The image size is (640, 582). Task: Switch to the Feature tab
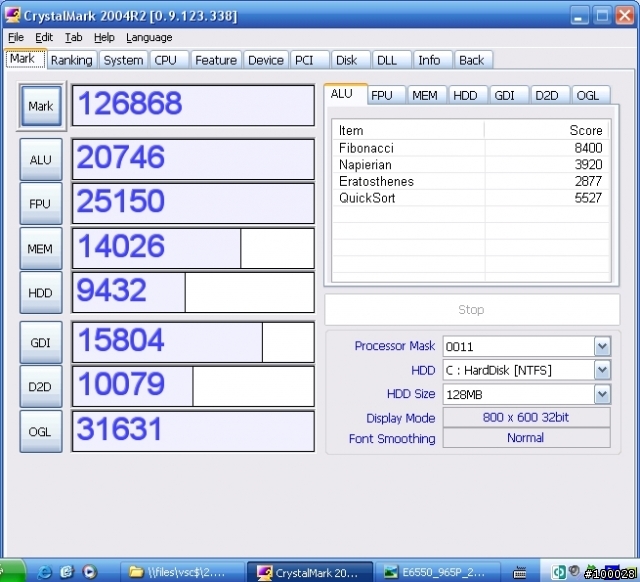216,60
